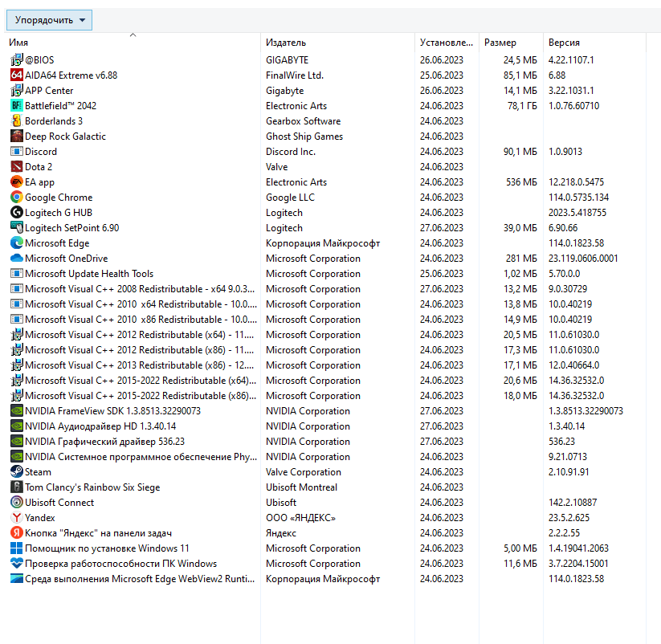
Task: Click Visual C++ 2015-2022 Redistributable (x86) entry
Action: [x=141, y=396]
